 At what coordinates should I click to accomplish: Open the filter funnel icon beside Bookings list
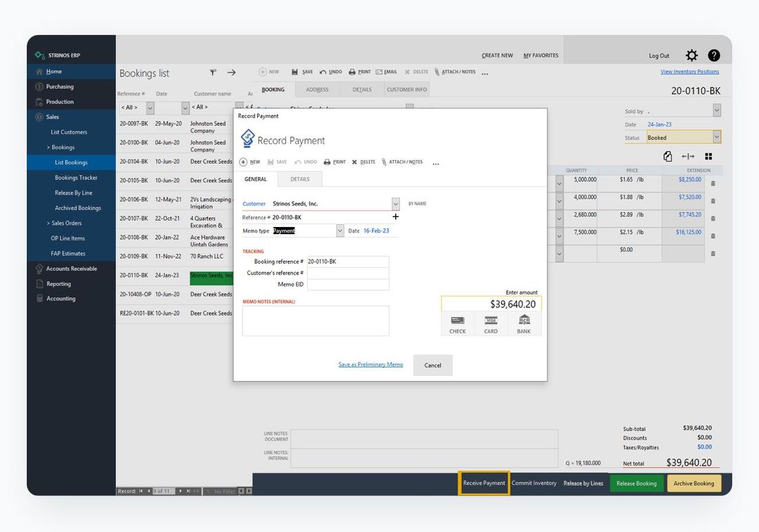(x=213, y=73)
